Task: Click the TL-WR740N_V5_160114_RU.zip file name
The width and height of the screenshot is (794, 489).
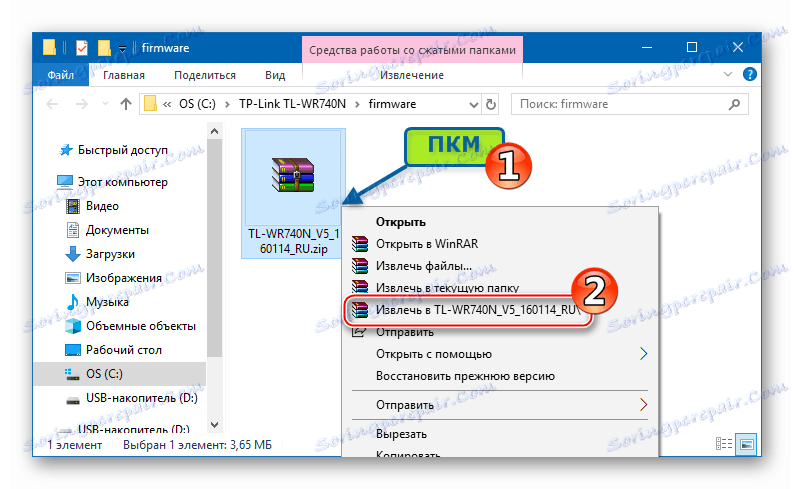Action: [x=293, y=241]
